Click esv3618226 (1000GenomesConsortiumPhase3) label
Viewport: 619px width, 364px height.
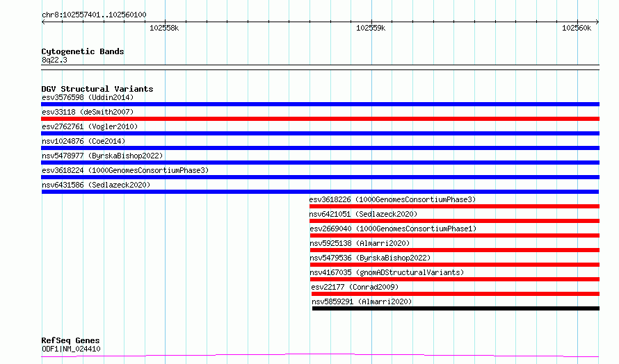click(392, 199)
